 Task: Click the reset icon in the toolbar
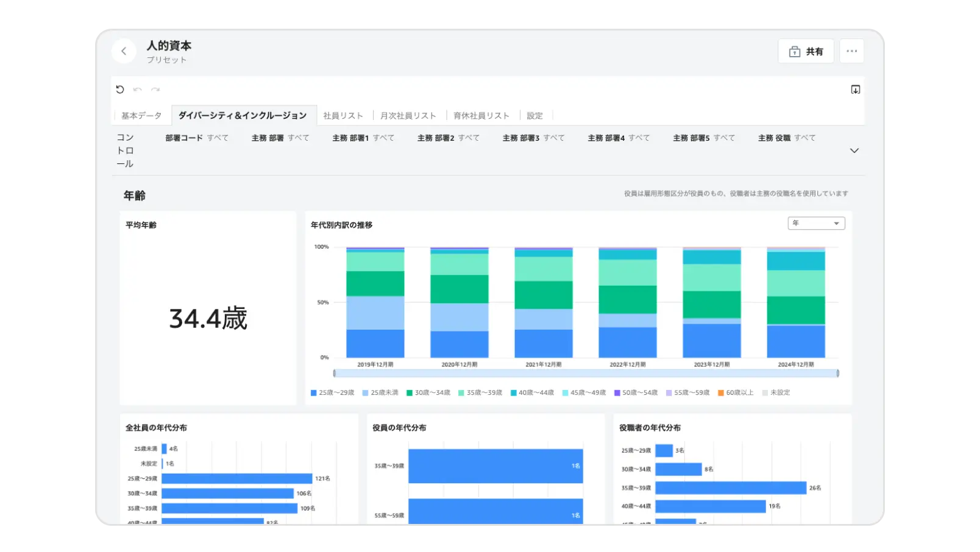[x=120, y=90]
